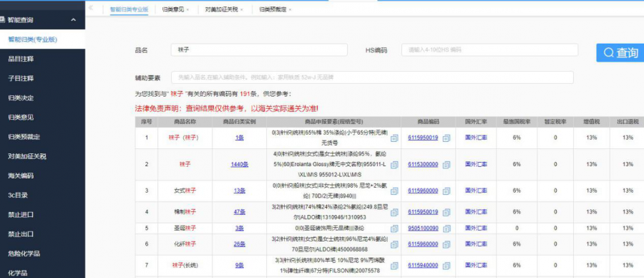This screenshot has height=278, width=644.
Task: Copy HS code icon beside 6115940000
Action: pos(447,266)
